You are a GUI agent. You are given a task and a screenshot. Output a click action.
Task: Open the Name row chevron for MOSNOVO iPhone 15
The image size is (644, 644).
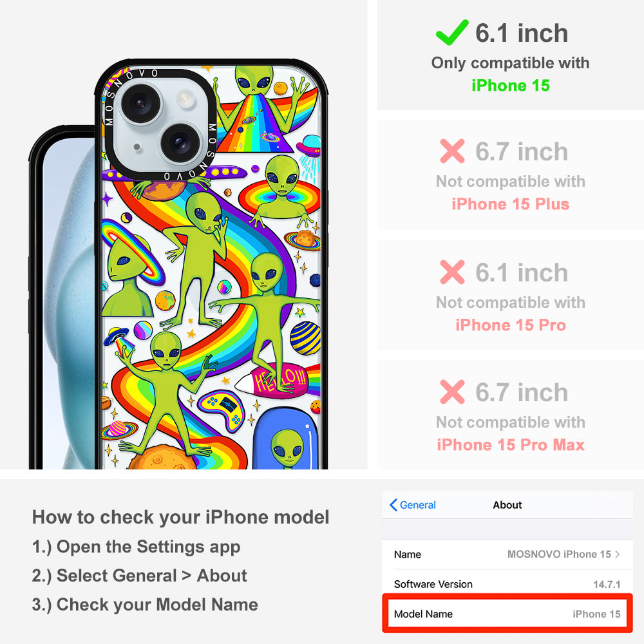click(x=618, y=554)
